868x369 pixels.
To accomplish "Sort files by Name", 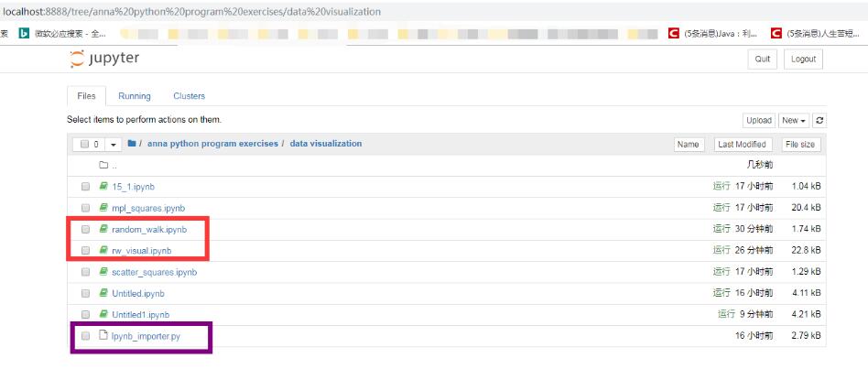I will [689, 145].
